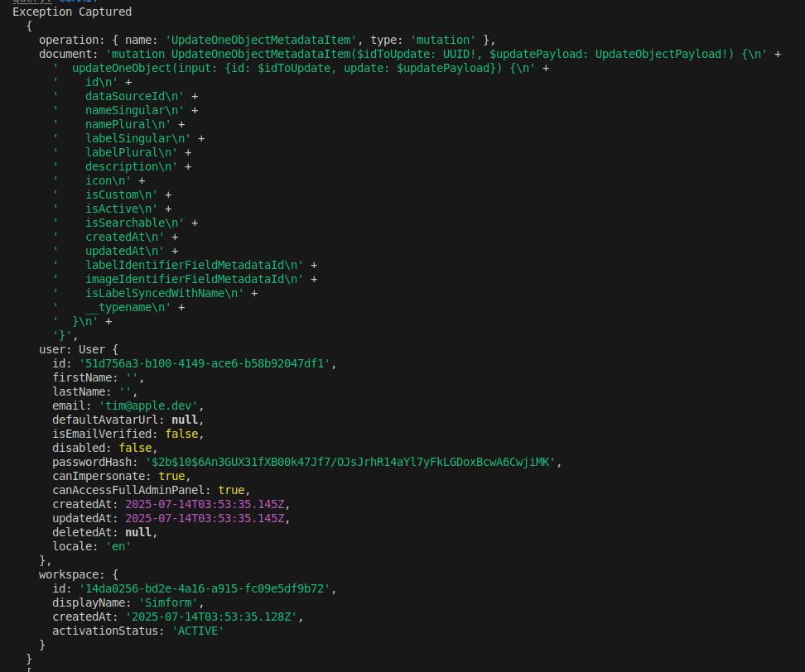Click the 'workspace: {' line
This screenshot has height=672, width=805.
click(79, 574)
